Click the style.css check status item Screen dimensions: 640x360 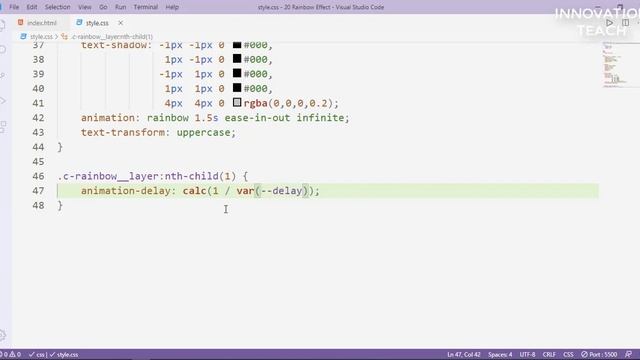[64, 354]
